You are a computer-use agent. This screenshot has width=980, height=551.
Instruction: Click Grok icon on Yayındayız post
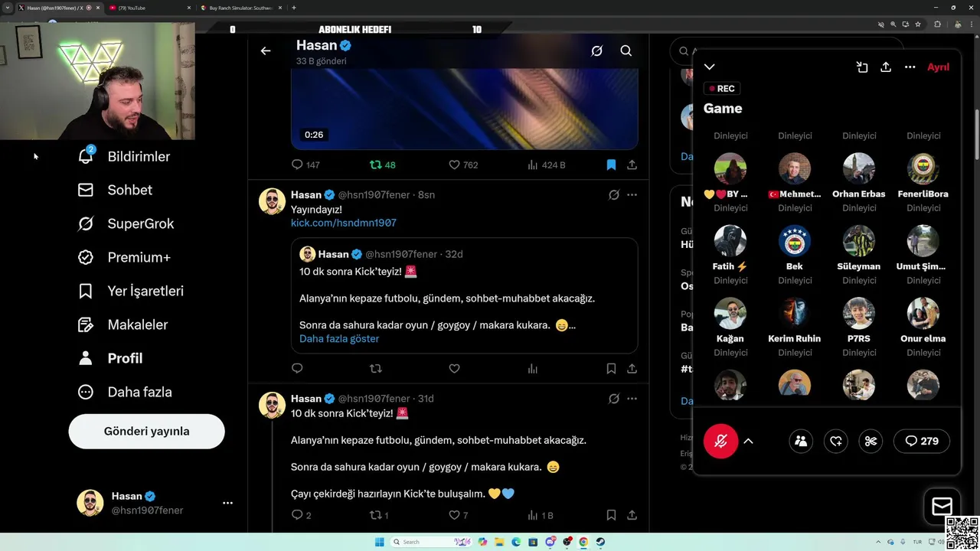(613, 194)
